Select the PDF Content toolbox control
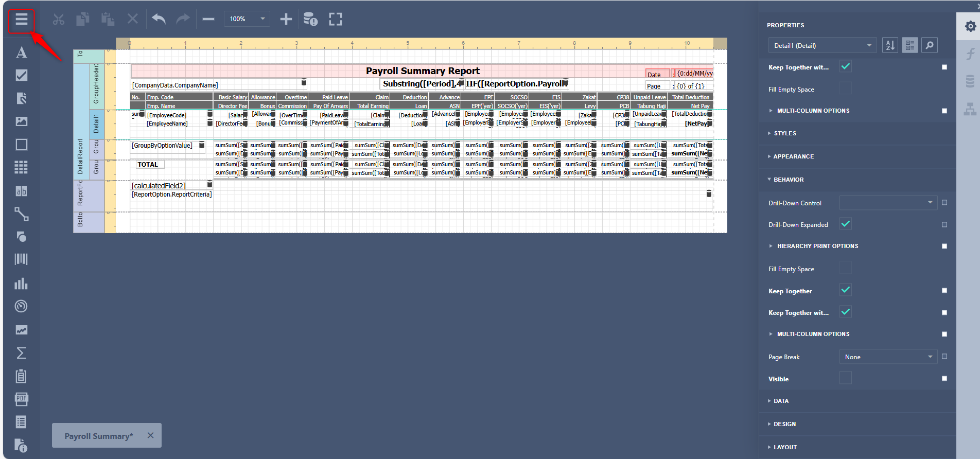The image size is (980, 459). pyautogui.click(x=21, y=399)
